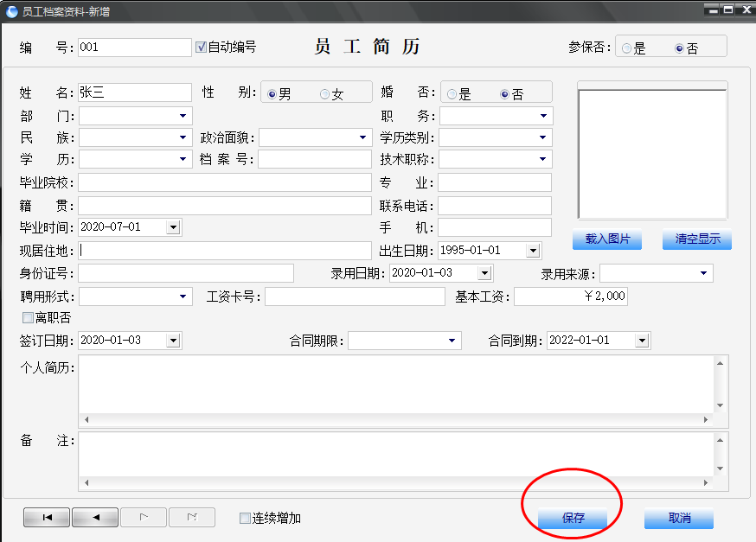Select 是 for 参保否
The image size is (756, 542).
626,48
